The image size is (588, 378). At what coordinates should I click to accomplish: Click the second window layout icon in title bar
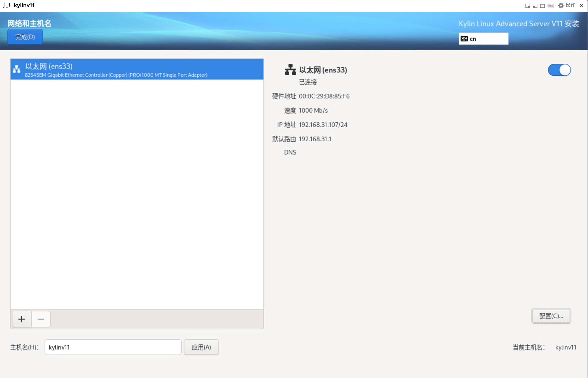[535, 6]
